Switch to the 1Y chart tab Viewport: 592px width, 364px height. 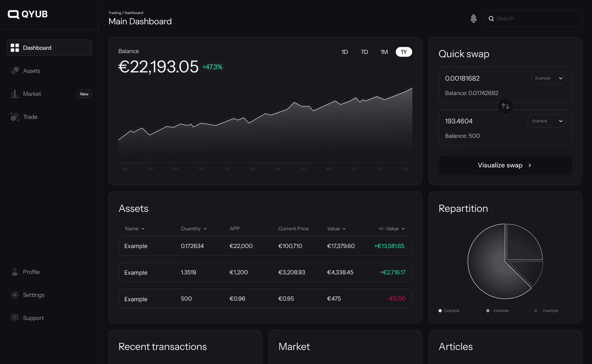pos(404,52)
